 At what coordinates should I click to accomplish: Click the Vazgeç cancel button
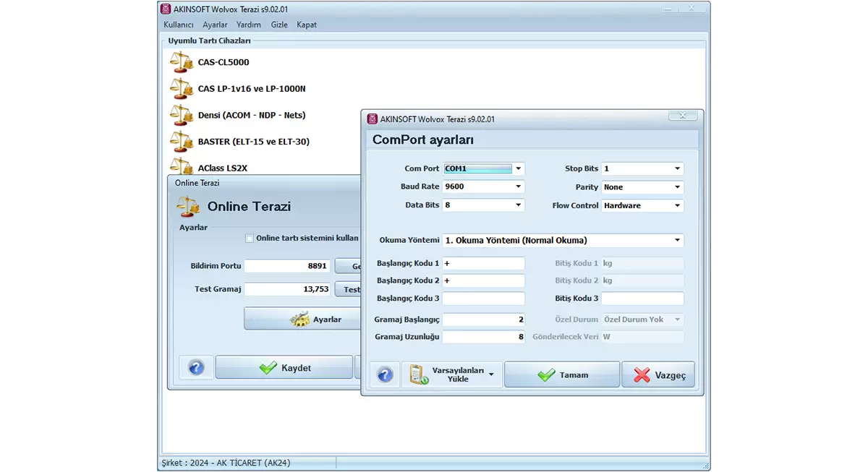pos(658,375)
